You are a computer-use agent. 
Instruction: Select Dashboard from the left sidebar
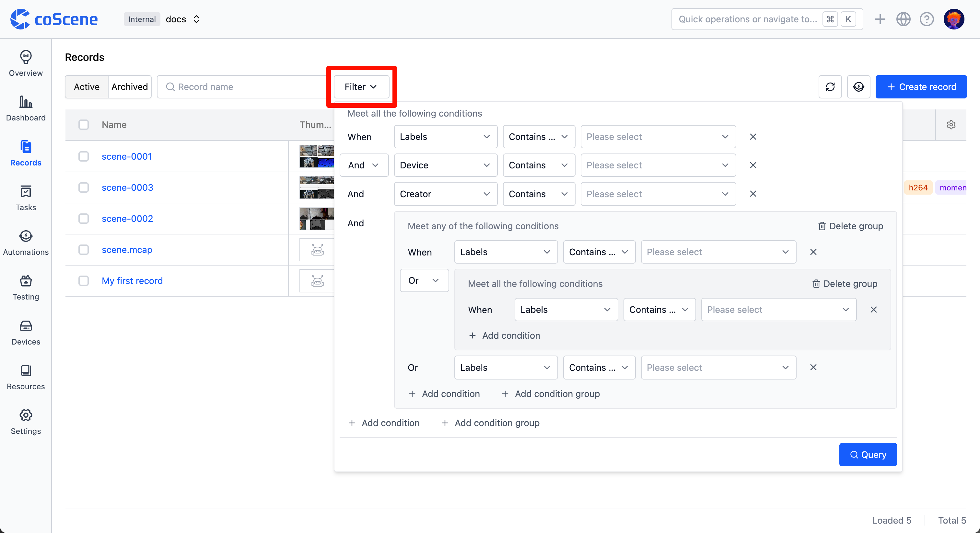pos(26,108)
